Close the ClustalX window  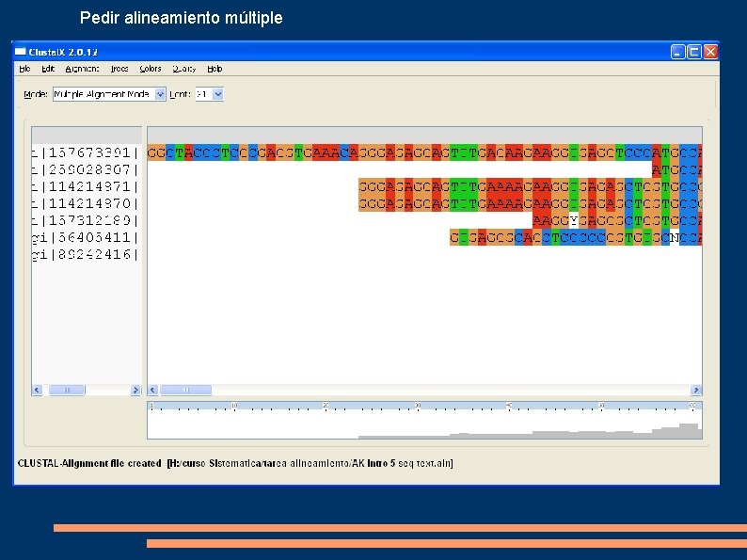point(710,52)
